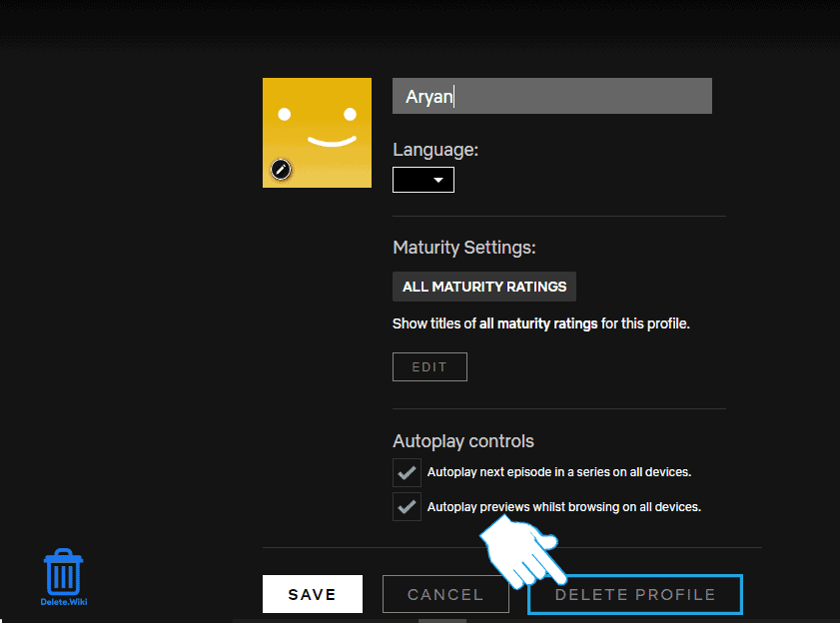This screenshot has height=623, width=840.
Task: Click the checkmark icon next to autoplay previews
Action: pyautogui.click(x=407, y=506)
